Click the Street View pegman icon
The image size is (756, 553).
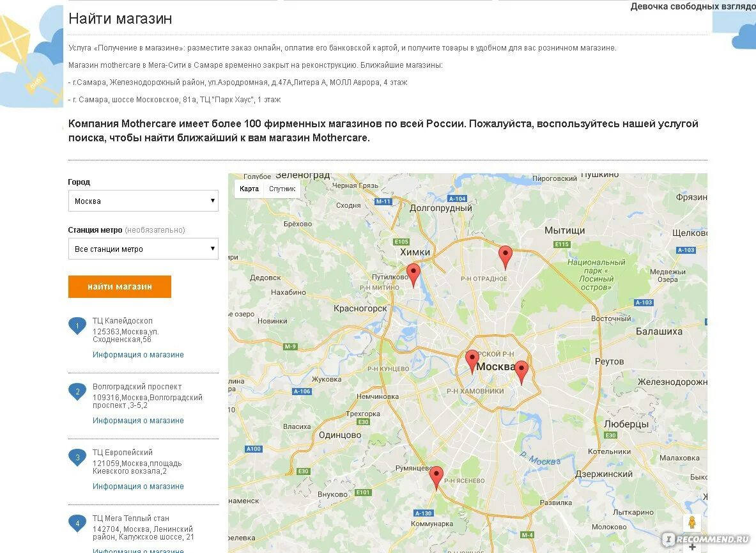coord(692,522)
